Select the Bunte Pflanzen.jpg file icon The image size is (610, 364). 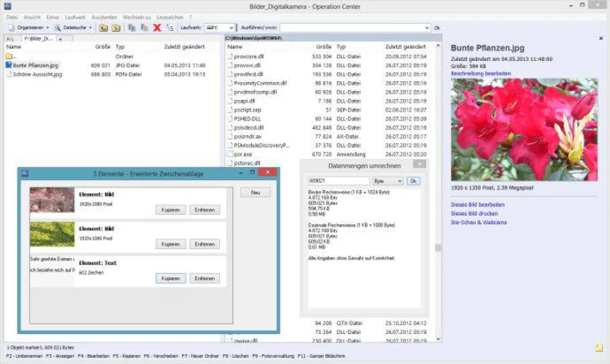pyautogui.click(x=9, y=65)
